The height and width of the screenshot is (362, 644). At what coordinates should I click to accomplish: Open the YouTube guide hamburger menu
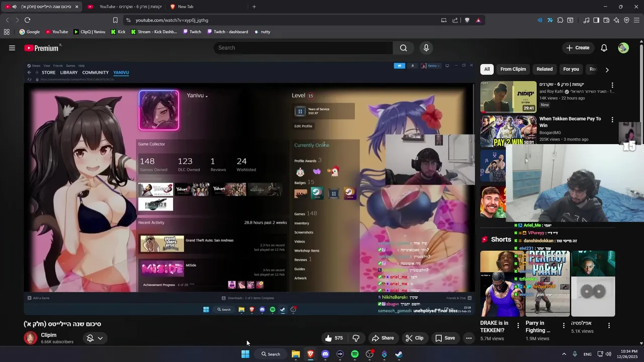pyautogui.click(x=12, y=48)
